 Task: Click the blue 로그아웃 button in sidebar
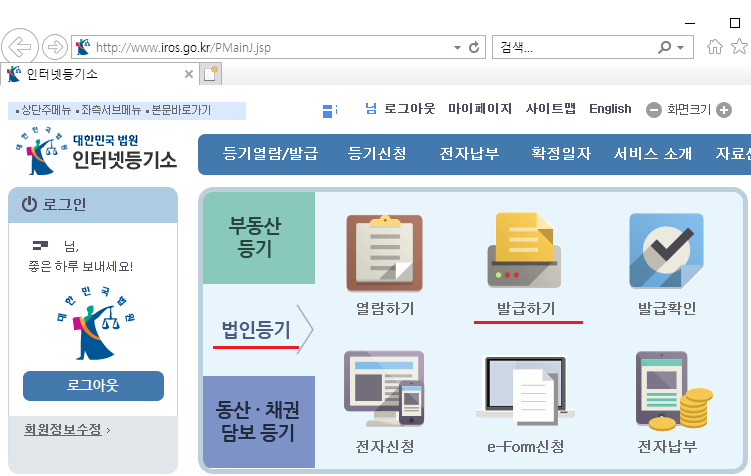pos(93,385)
